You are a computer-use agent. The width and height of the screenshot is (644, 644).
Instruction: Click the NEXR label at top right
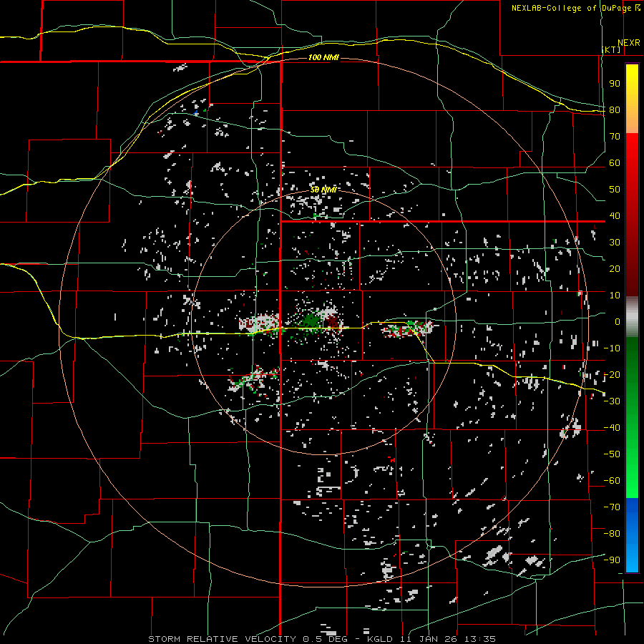coord(629,43)
